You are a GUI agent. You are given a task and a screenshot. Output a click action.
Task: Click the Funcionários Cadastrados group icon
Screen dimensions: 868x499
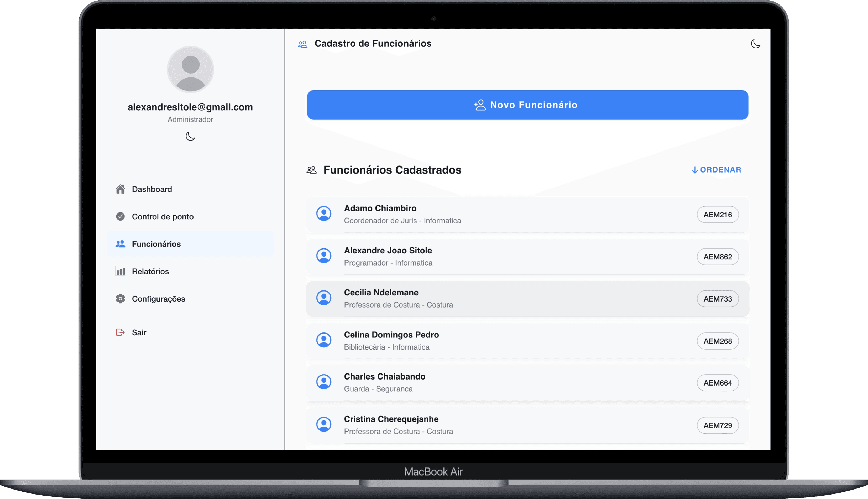coord(311,170)
